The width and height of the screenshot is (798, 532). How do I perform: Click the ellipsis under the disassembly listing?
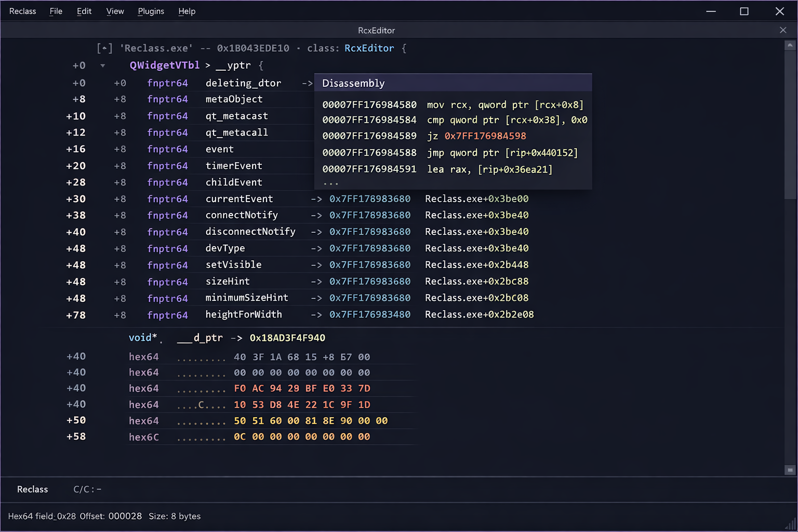[330, 183]
